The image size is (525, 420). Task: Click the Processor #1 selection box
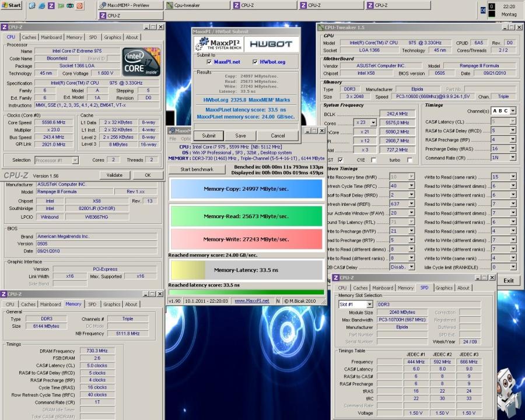coord(56,160)
